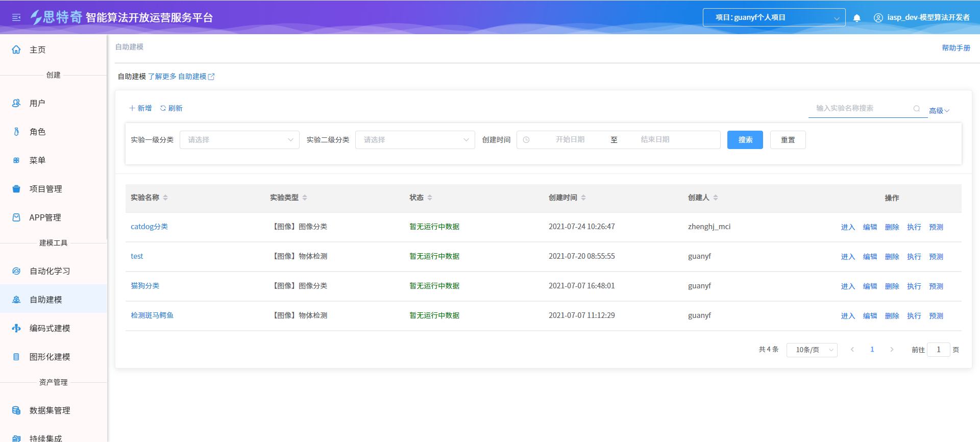Select page 1 in pagination
The width and height of the screenshot is (980, 442).
point(872,350)
